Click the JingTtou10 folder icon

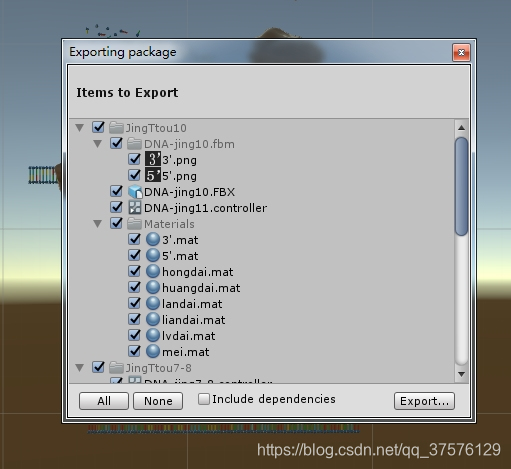coord(116,128)
